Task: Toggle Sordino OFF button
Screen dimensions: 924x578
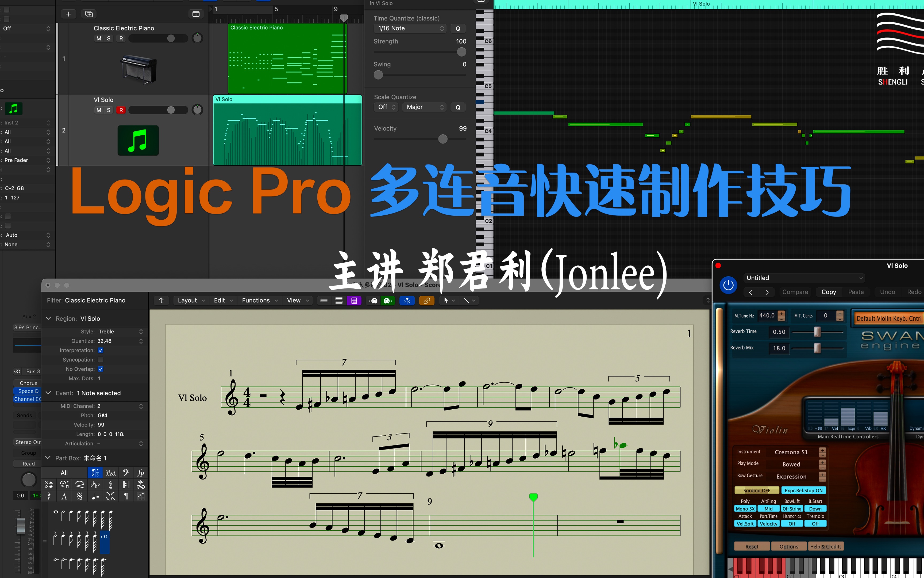Action: (756, 490)
